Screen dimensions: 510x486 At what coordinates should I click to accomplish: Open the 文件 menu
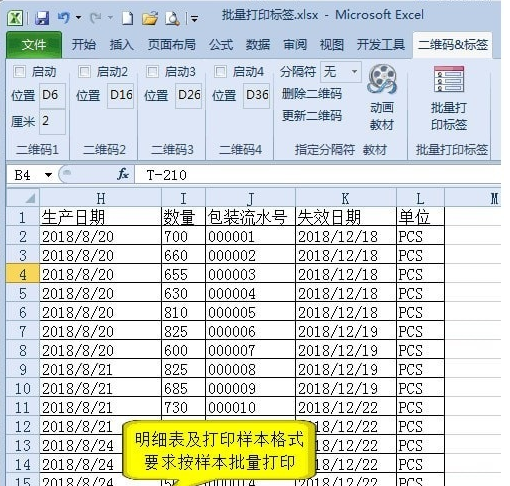(x=34, y=45)
